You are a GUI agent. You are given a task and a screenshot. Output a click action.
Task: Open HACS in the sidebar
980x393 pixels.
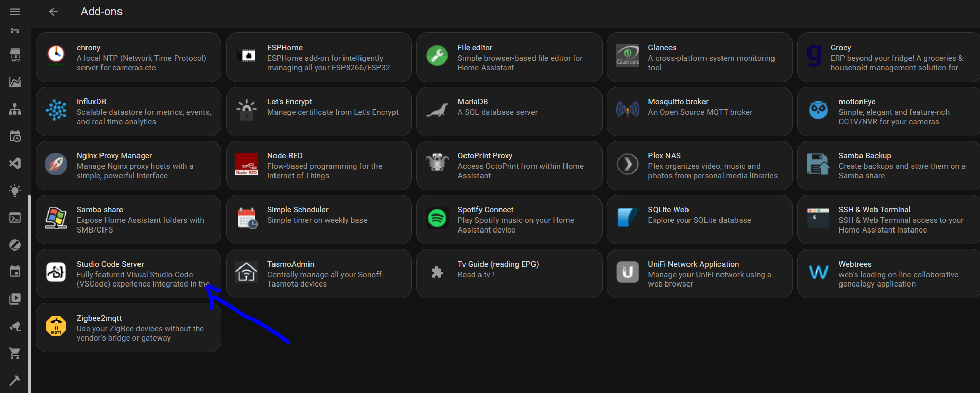click(x=15, y=55)
